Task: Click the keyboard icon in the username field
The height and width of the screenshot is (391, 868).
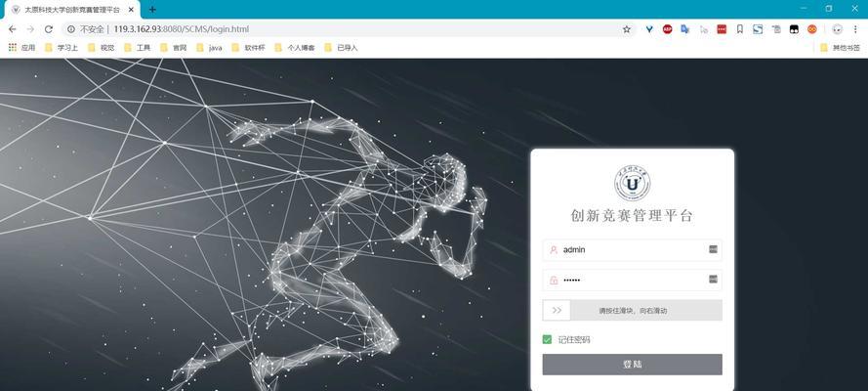Action: (x=713, y=249)
